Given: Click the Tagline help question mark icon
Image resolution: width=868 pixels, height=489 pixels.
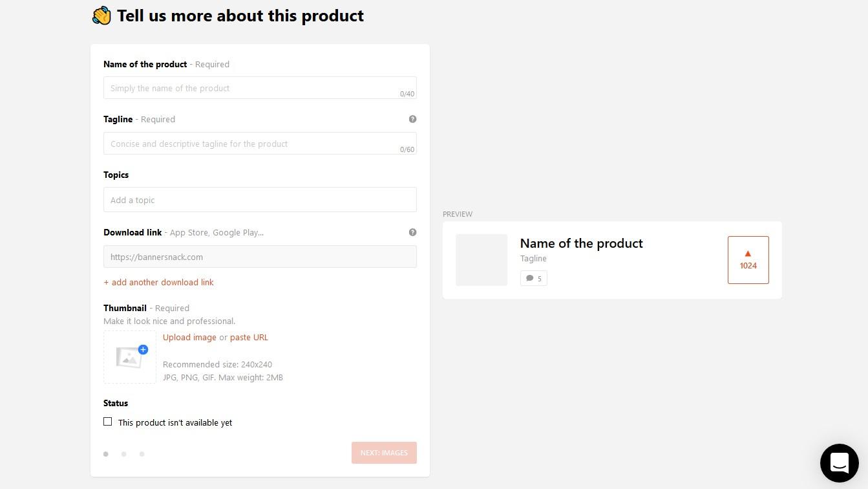Looking at the screenshot, I should [x=412, y=119].
